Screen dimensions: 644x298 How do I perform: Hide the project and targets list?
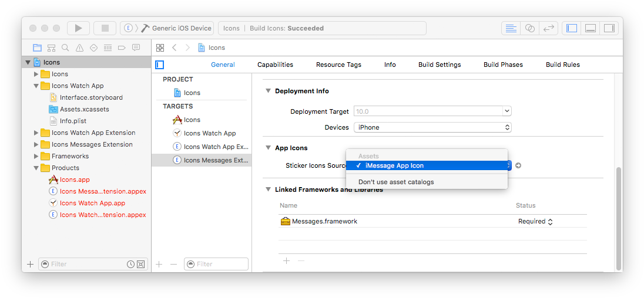tap(160, 65)
